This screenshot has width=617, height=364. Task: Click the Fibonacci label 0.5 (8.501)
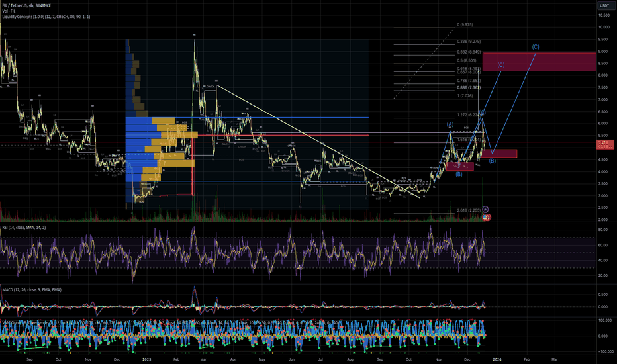467,61
